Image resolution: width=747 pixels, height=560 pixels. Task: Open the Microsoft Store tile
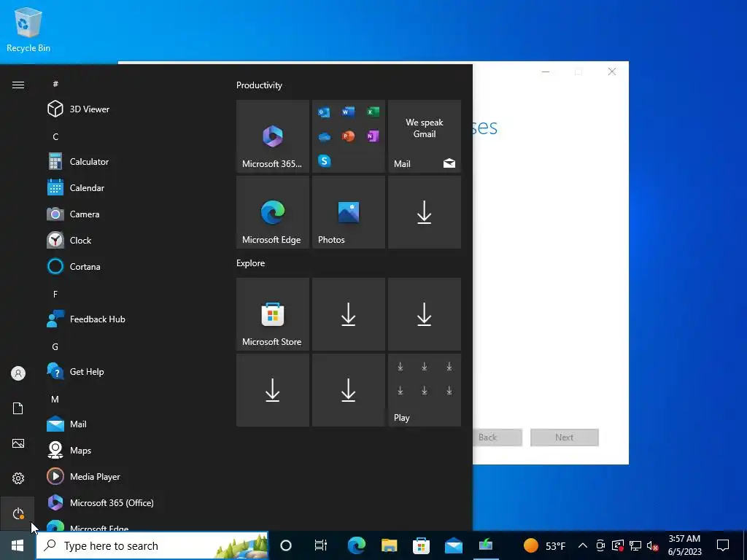[x=273, y=314]
